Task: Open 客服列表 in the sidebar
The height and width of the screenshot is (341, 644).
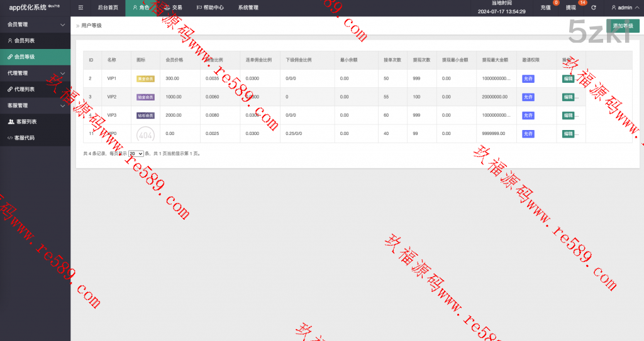Action: click(x=26, y=121)
